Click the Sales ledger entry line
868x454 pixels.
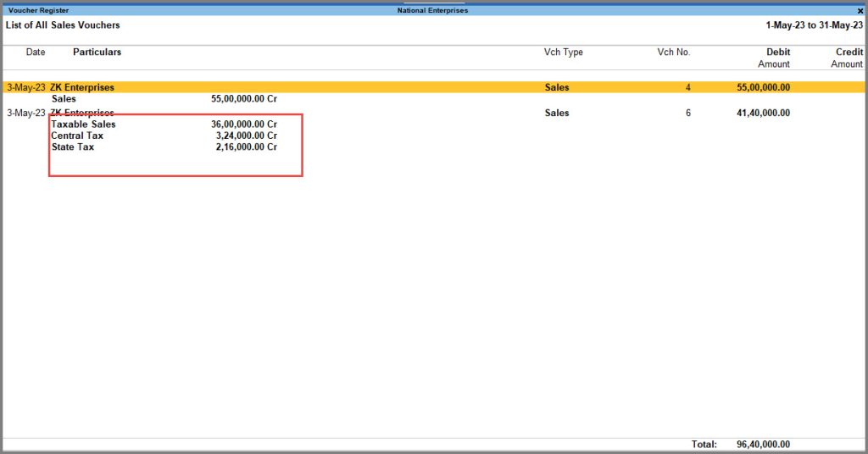[164, 99]
